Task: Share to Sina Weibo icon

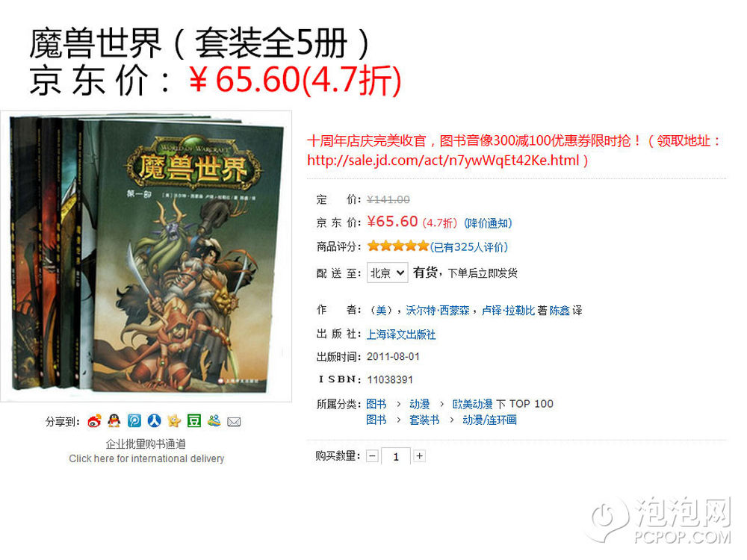Action: 94,421
